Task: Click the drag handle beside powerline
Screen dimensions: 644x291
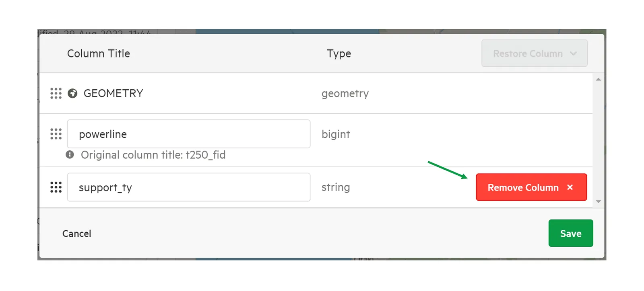Action: (x=56, y=134)
